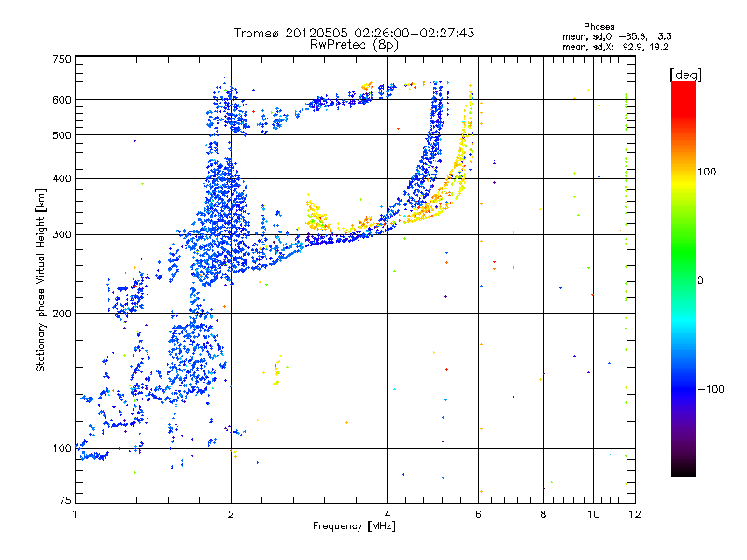Image resolution: width=747 pixels, height=560 pixels.
Task: Click the y-axis tick label '500'
Action: [63, 135]
